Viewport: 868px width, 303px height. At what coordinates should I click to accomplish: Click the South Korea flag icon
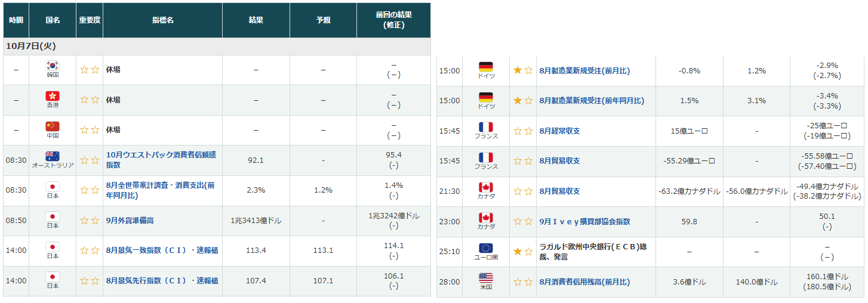53,66
